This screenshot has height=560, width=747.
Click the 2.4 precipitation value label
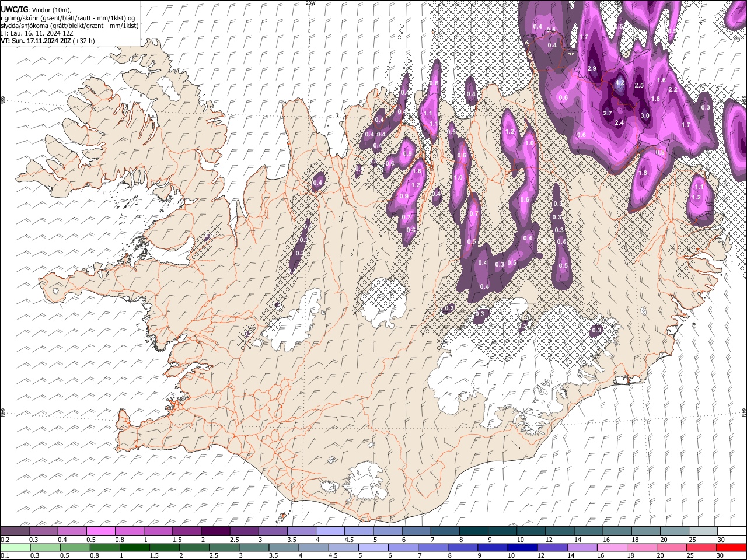click(x=619, y=123)
